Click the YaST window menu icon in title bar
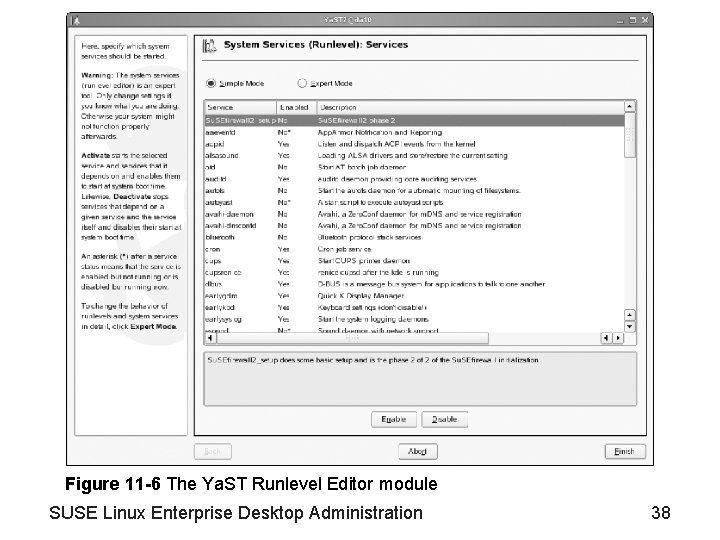Screen dimensions: 720x540 [x=77, y=20]
